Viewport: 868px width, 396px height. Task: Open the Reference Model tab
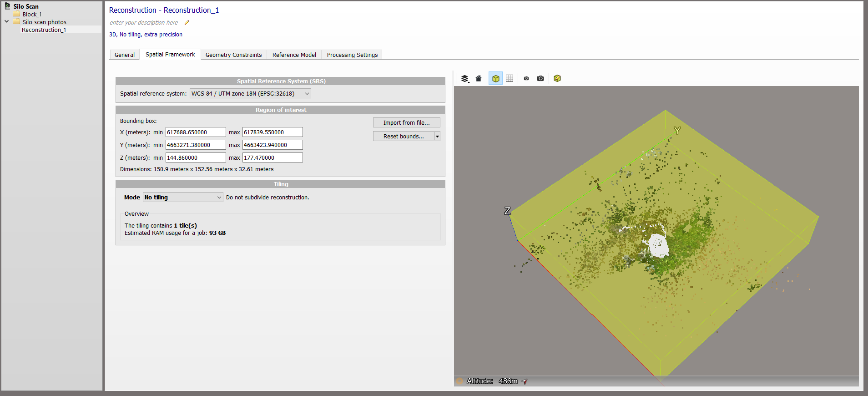(x=294, y=55)
